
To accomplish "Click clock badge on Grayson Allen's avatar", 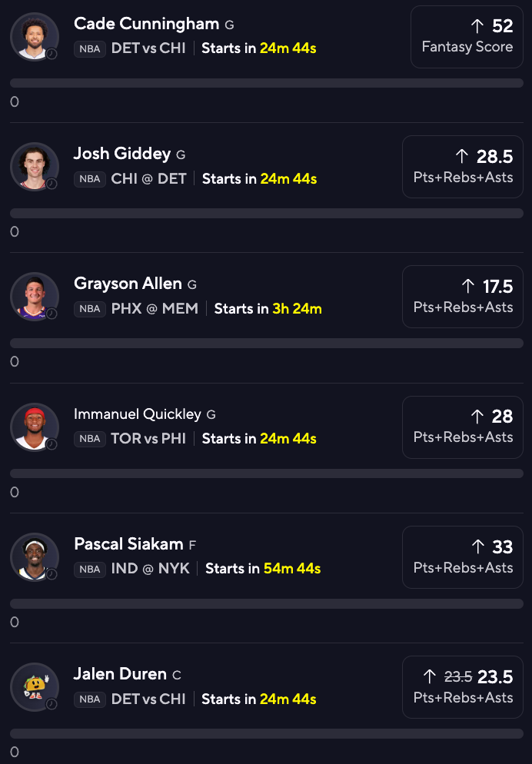I will [52, 314].
